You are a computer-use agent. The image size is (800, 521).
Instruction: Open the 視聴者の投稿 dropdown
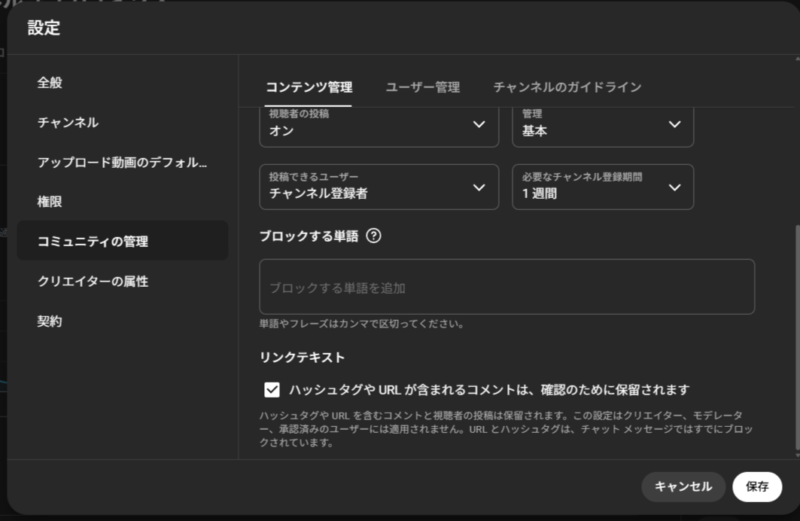click(x=378, y=124)
